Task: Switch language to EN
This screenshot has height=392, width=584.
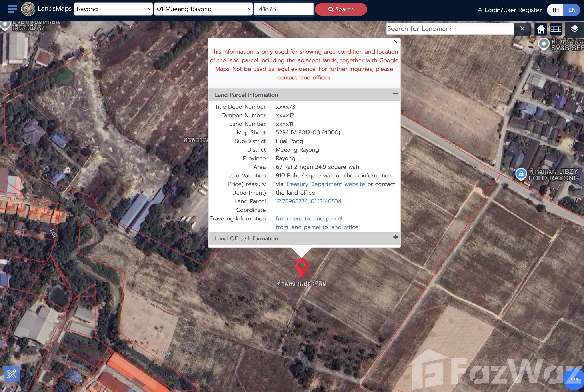Action: 572,10
